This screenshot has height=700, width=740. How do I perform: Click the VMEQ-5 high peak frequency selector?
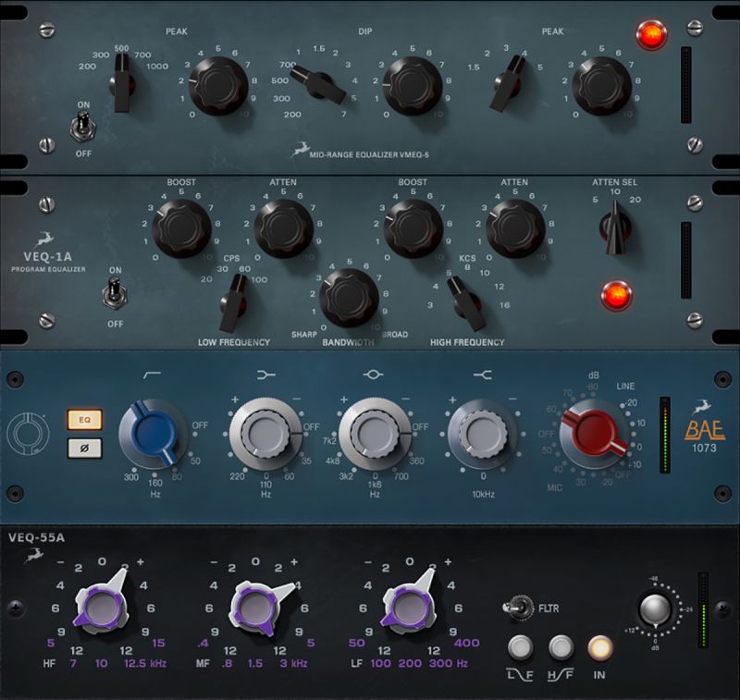pos(508,83)
